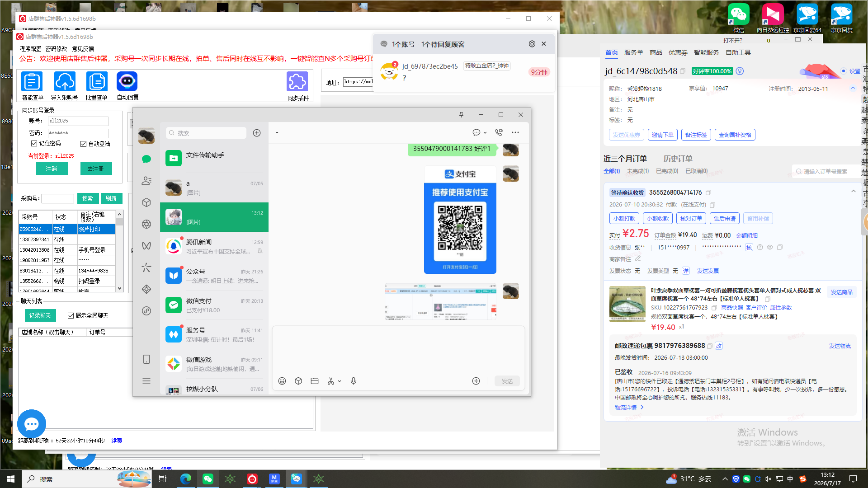Pin the WeChat window on top
This screenshot has height=488, width=868.
pyautogui.click(x=461, y=115)
